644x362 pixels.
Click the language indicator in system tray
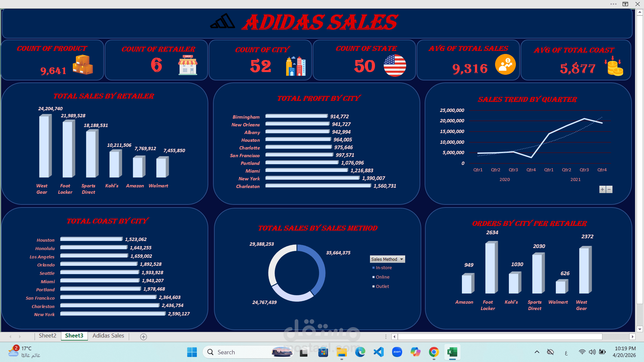[566, 352]
